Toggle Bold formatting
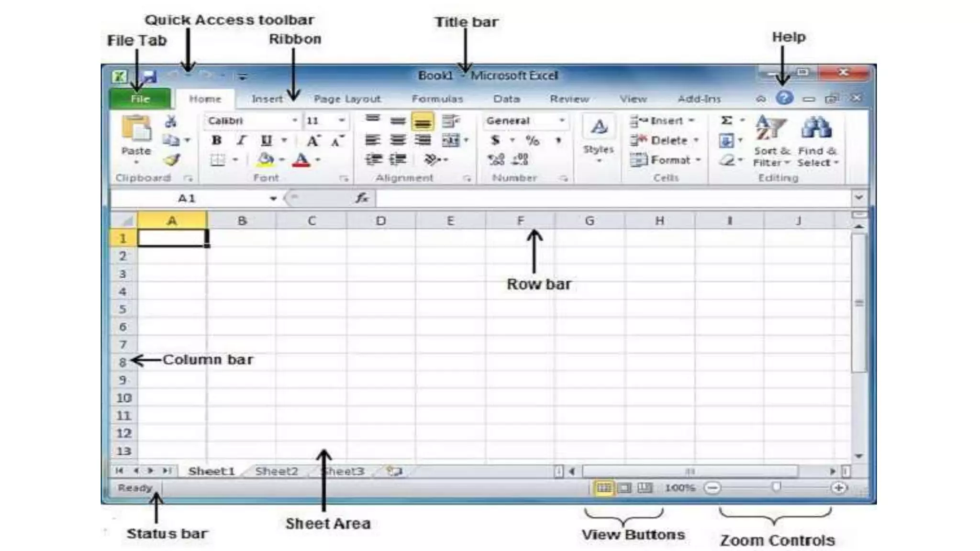Viewport: 980px width, 551px height. 216,140
